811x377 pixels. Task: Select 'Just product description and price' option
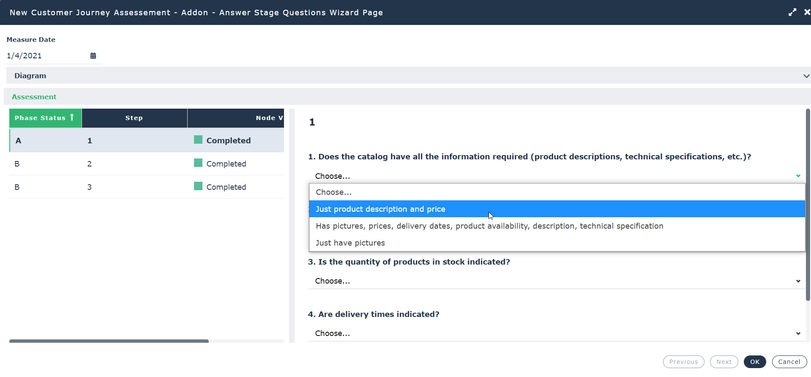(x=557, y=209)
